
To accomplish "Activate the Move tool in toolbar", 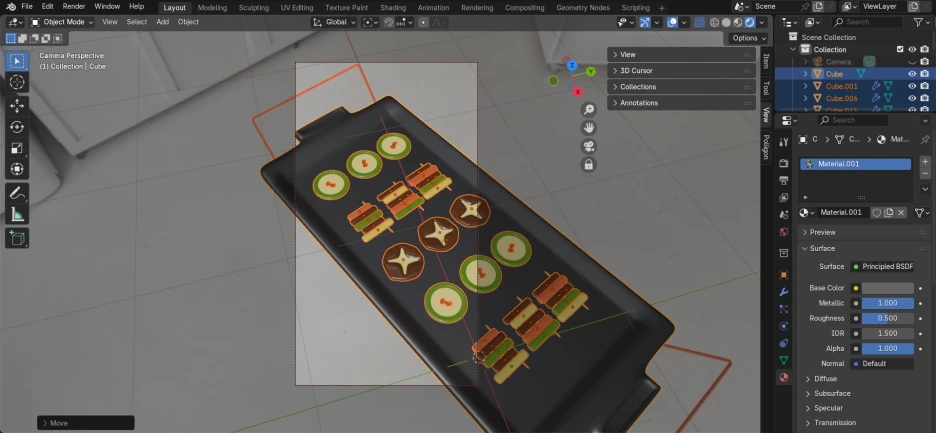I will (x=17, y=106).
